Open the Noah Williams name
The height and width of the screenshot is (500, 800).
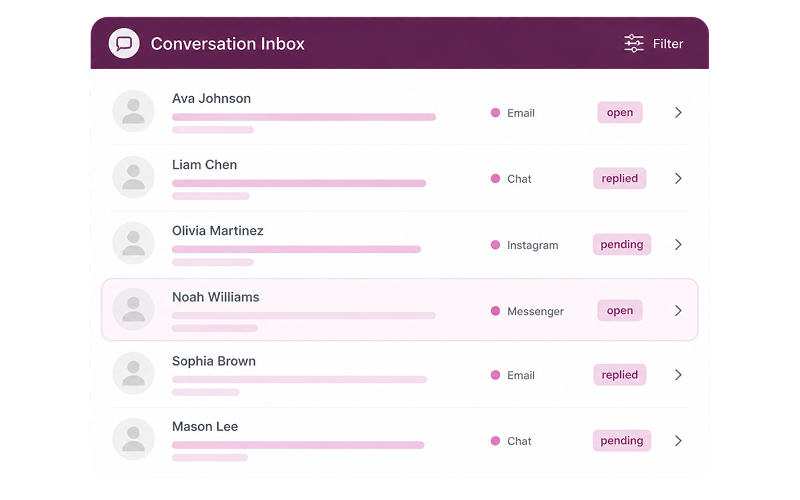(x=216, y=297)
